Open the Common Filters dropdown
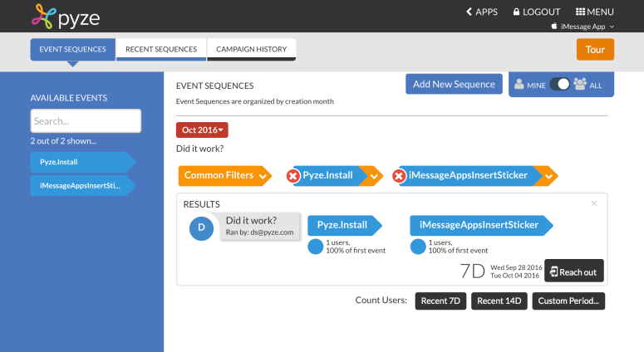 coord(263,176)
